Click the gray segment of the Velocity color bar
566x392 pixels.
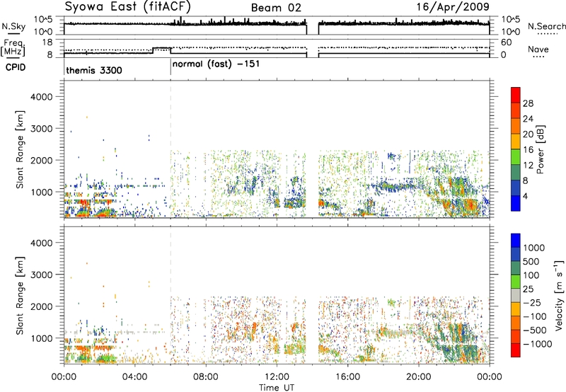[x=516, y=295]
